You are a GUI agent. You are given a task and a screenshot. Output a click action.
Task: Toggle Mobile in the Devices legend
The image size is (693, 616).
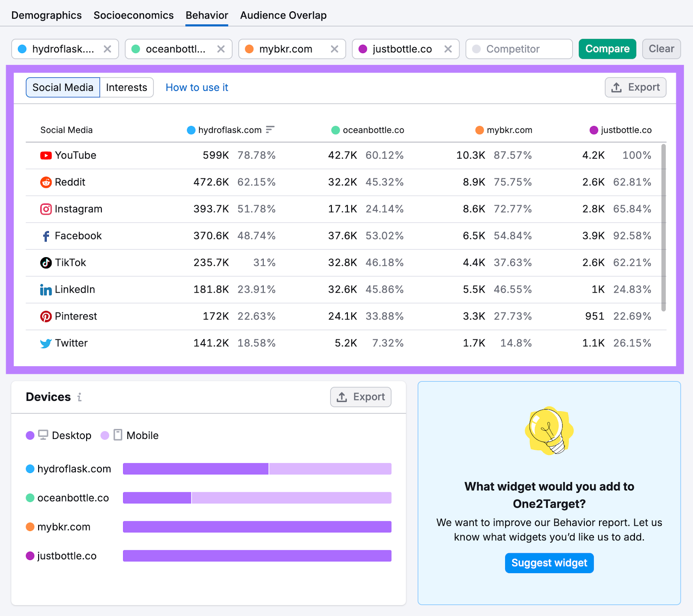coord(130,435)
